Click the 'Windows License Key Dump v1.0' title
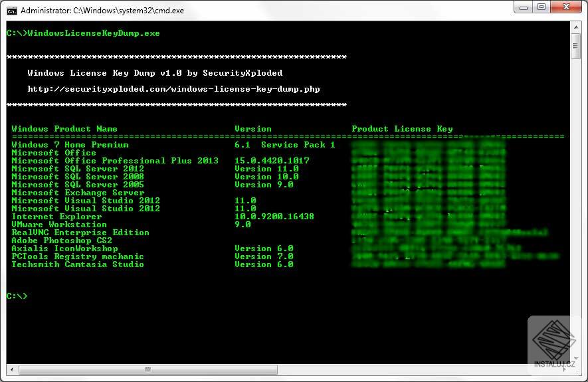Screen dimensions: 588x382 104,73
